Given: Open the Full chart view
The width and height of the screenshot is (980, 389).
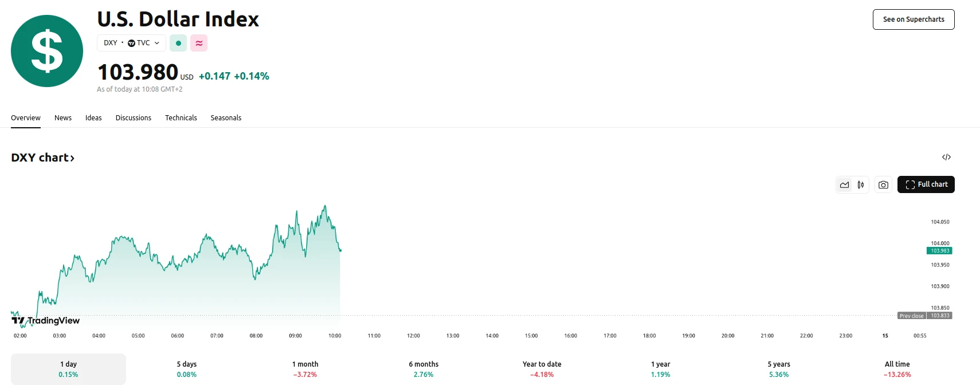Looking at the screenshot, I should [x=926, y=184].
